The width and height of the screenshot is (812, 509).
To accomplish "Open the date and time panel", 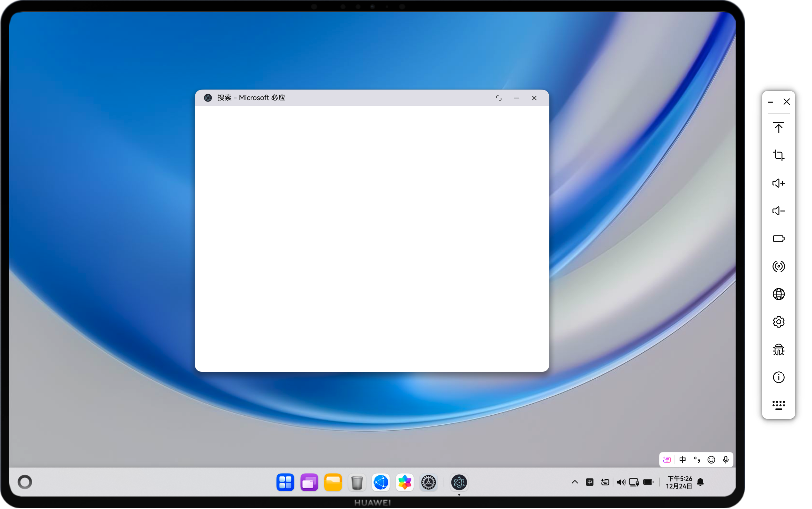I will click(x=679, y=482).
